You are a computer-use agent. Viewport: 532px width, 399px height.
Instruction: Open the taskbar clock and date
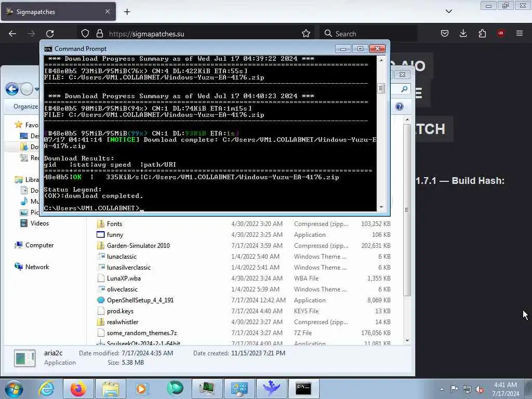coord(506,389)
